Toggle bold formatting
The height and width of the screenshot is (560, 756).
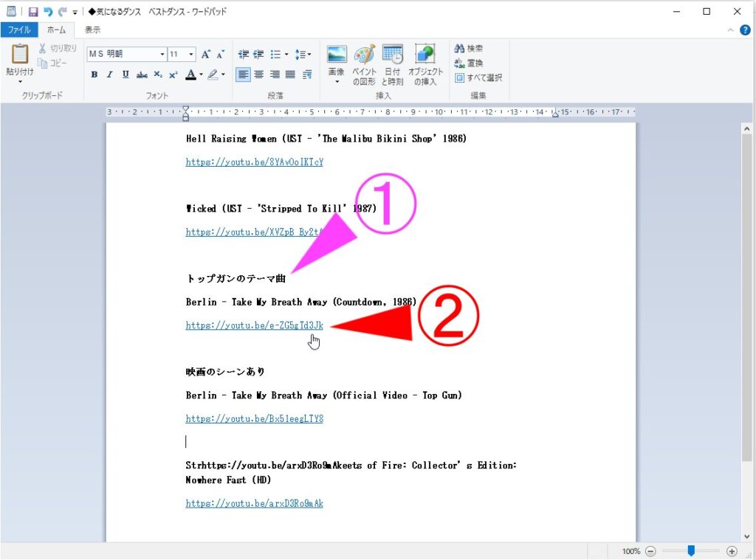[x=94, y=75]
